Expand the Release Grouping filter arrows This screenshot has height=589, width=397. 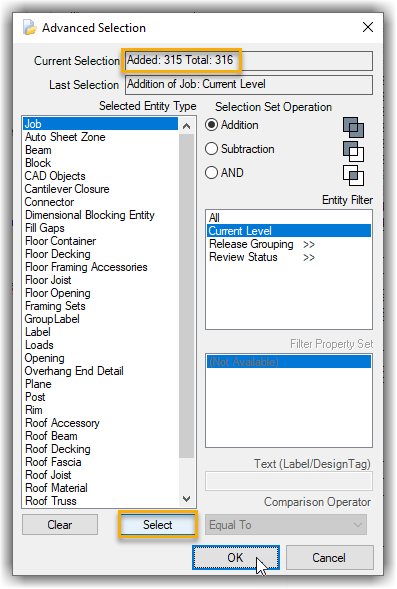pyautogui.click(x=309, y=245)
